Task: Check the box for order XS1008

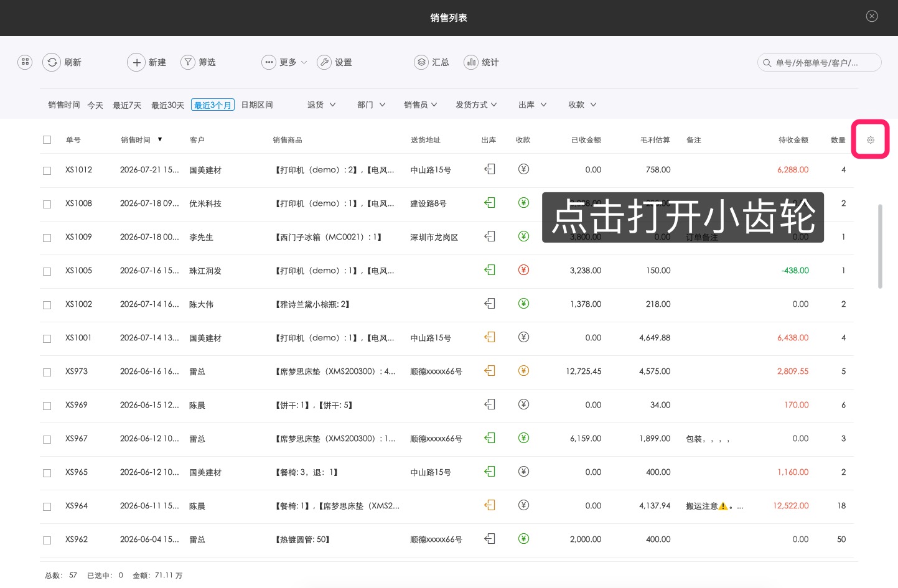Action: (x=47, y=204)
